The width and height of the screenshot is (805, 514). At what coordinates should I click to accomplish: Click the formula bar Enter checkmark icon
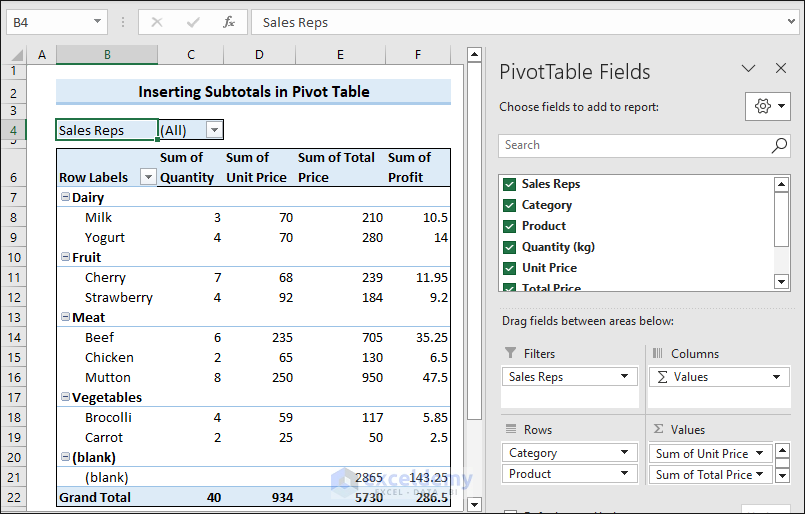point(193,22)
